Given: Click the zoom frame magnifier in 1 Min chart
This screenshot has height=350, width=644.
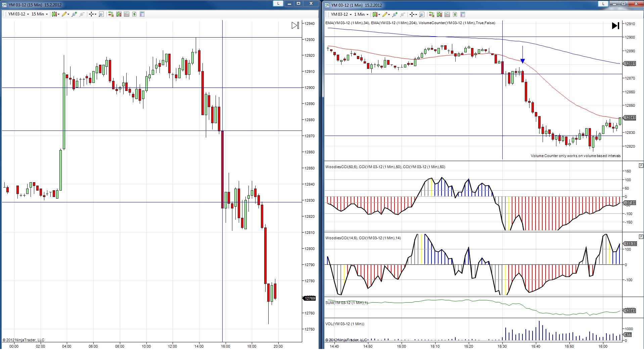Looking at the screenshot, I should (422, 14).
